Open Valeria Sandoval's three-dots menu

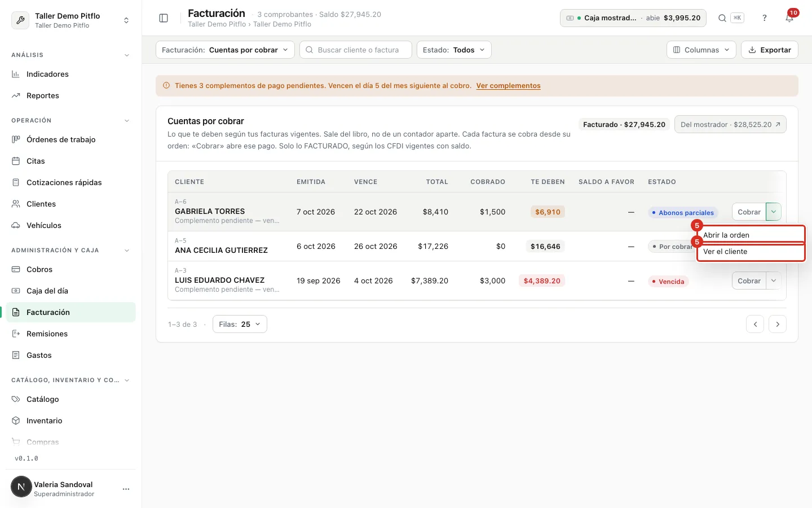click(x=126, y=489)
